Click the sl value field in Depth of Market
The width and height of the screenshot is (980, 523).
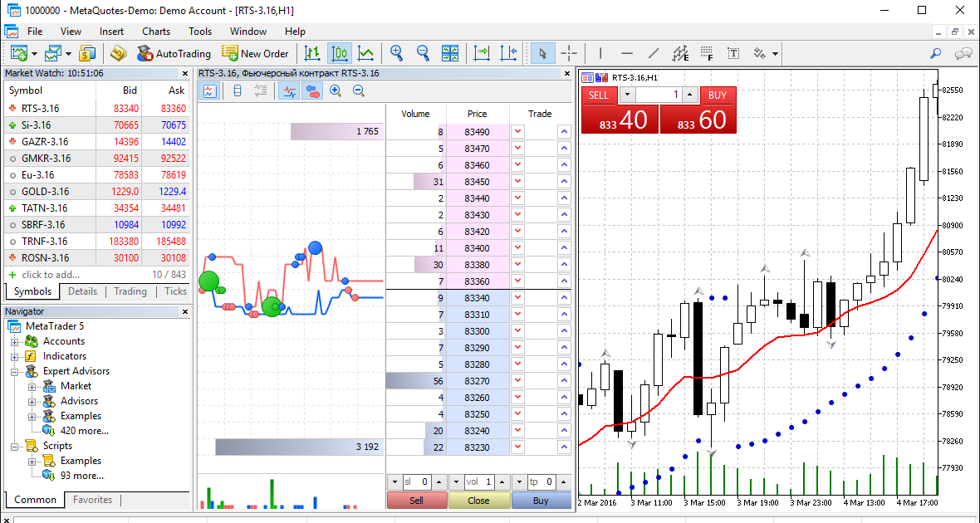click(418, 481)
